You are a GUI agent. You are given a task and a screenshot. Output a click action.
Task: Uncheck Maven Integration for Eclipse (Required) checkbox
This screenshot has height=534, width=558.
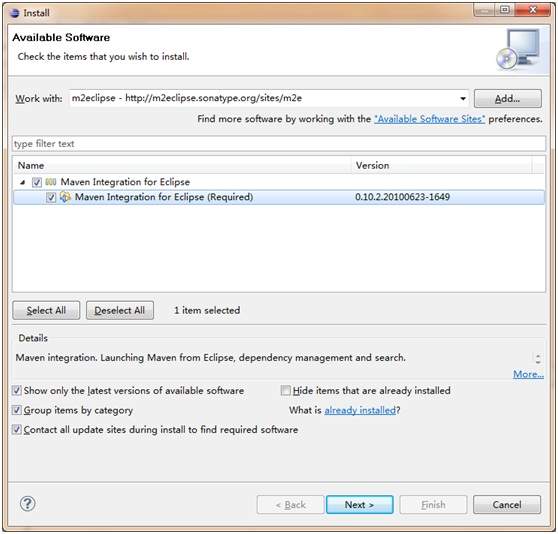[x=51, y=197]
